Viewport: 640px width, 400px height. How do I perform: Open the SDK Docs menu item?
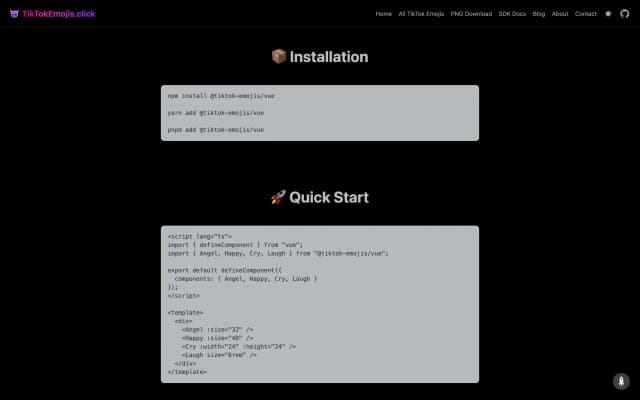pos(512,14)
